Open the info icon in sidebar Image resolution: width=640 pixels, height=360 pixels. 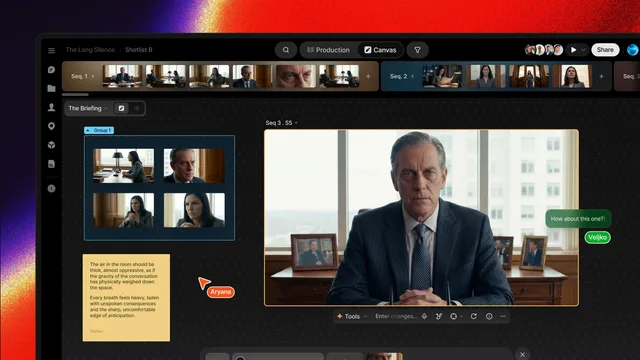(x=51, y=189)
